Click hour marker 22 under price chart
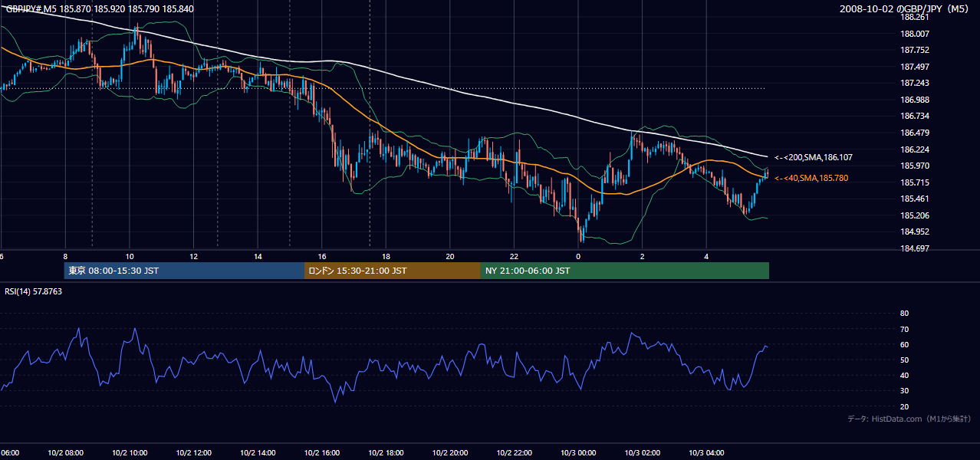Screen dimensions: 980x460 click(514, 256)
